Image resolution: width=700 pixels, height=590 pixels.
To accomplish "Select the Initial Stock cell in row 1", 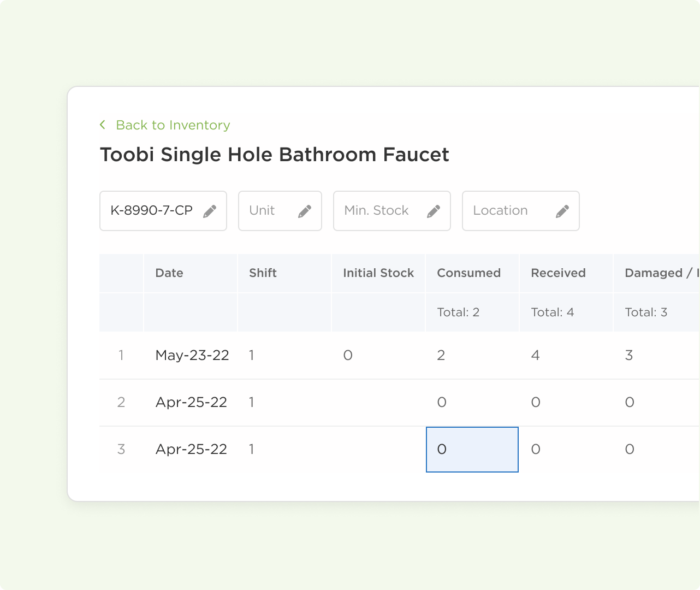I will point(348,356).
